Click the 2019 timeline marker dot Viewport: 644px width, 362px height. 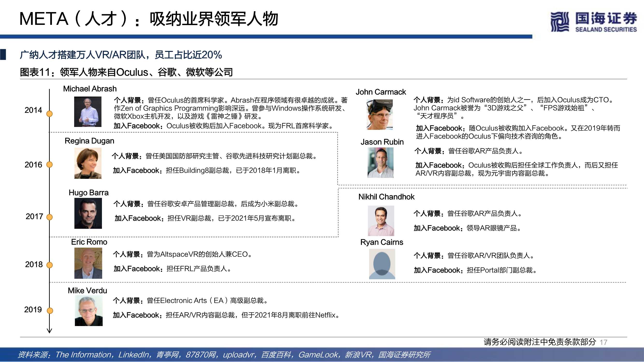(x=50, y=311)
